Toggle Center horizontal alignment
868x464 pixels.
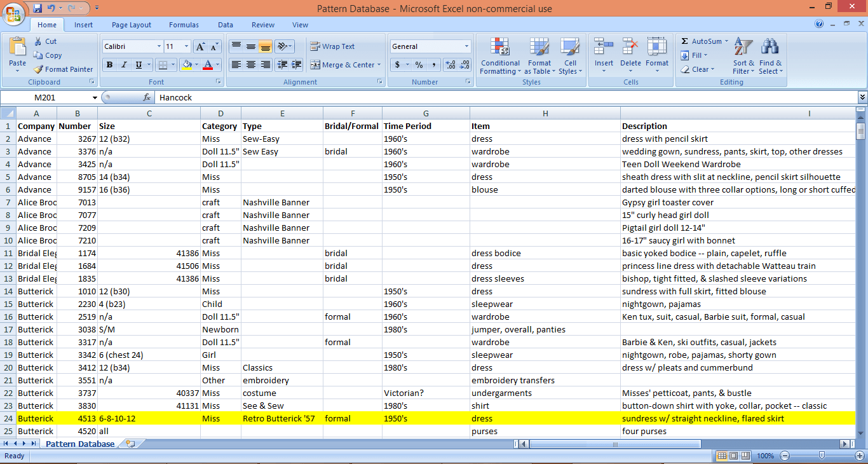(250, 65)
